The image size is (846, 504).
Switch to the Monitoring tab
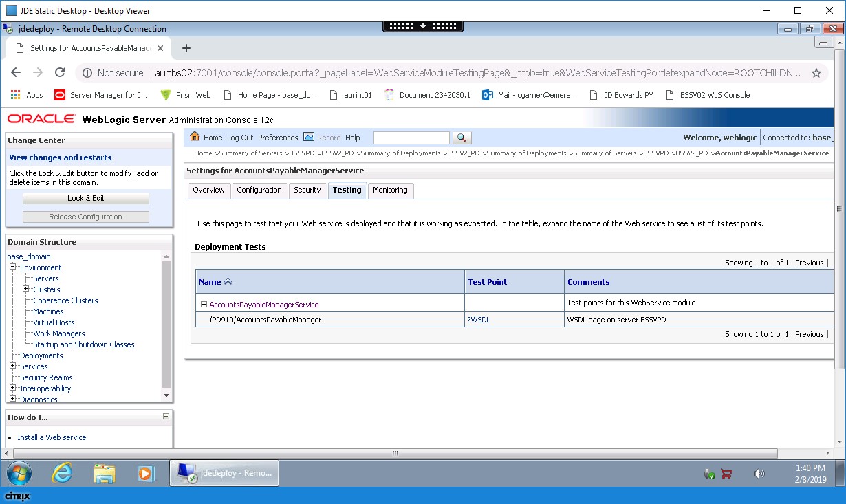click(x=390, y=190)
